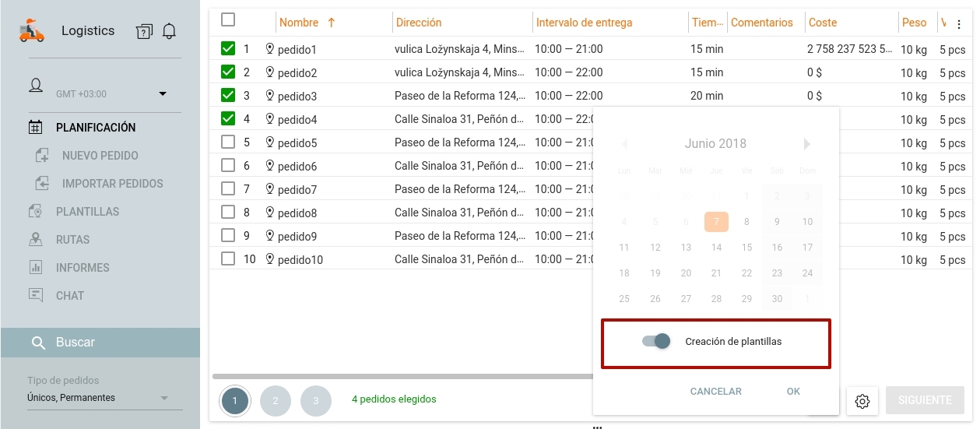Click the Logistics scooter logo
The height and width of the screenshot is (429, 980).
click(32, 31)
